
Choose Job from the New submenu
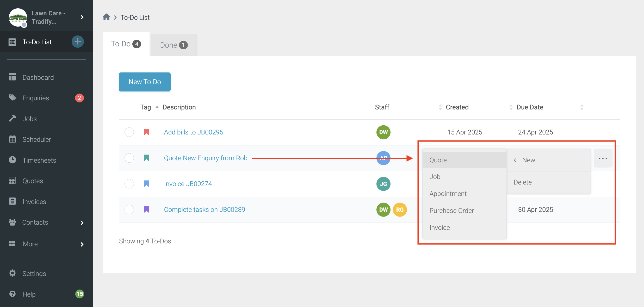pos(465,177)
